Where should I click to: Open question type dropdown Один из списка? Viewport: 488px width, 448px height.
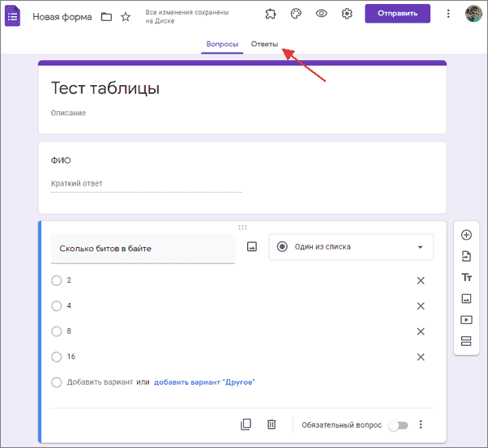[351, 247]
